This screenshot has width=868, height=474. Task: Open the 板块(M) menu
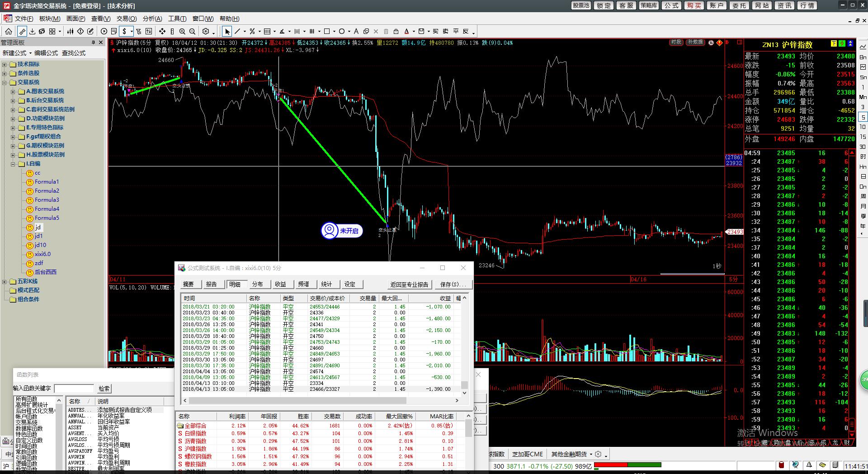[x=50, y=19]
